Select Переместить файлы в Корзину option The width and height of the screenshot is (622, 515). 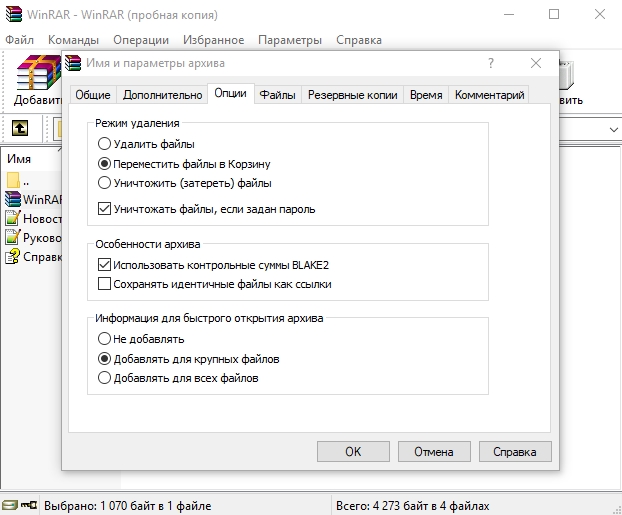pyautogui.click(x=104, y=163)
